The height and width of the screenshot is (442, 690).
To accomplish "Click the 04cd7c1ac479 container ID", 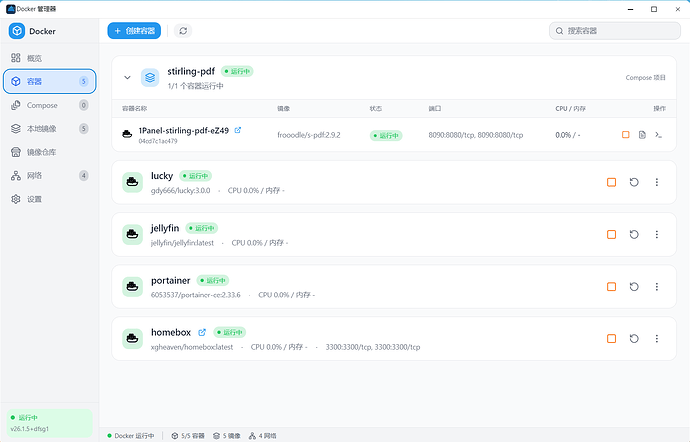I will click(158, 141).
